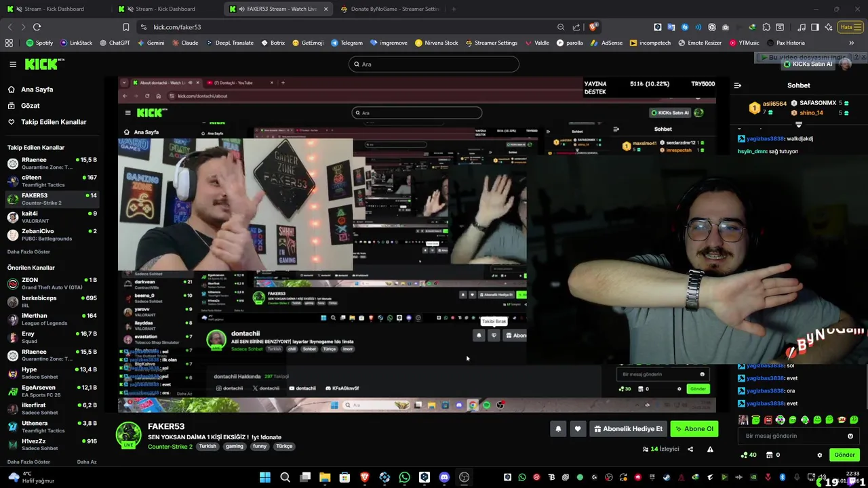Focus the Ara search field
The width and height of the screenshot is (868, 488).
point(434,64)
